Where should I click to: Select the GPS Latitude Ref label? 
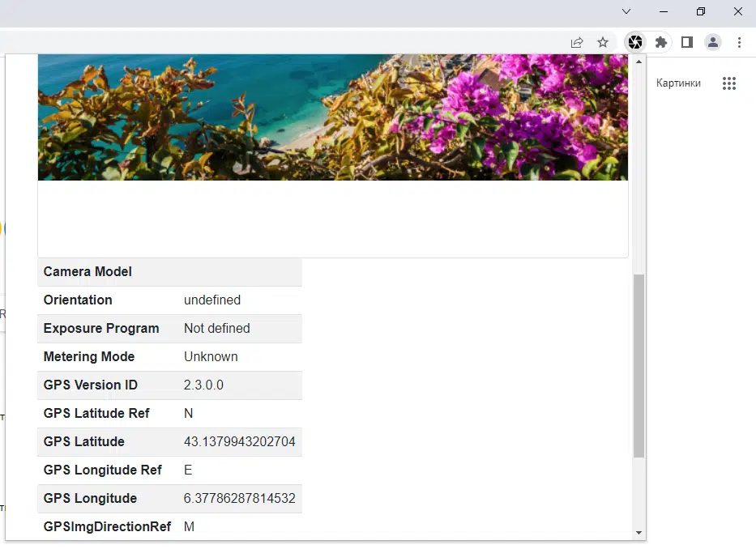tap(96, 414)
